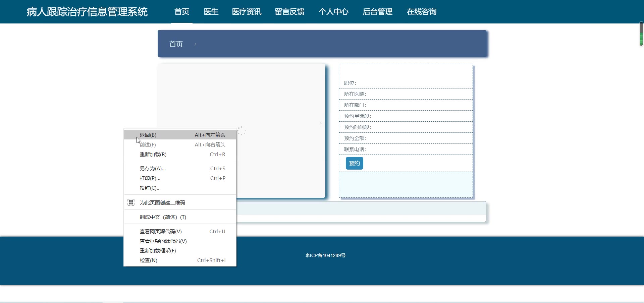Choose 重新加载(R) from context menu
Image resolution: width=644 pixels, height=303 pixels.
(153, 155)
